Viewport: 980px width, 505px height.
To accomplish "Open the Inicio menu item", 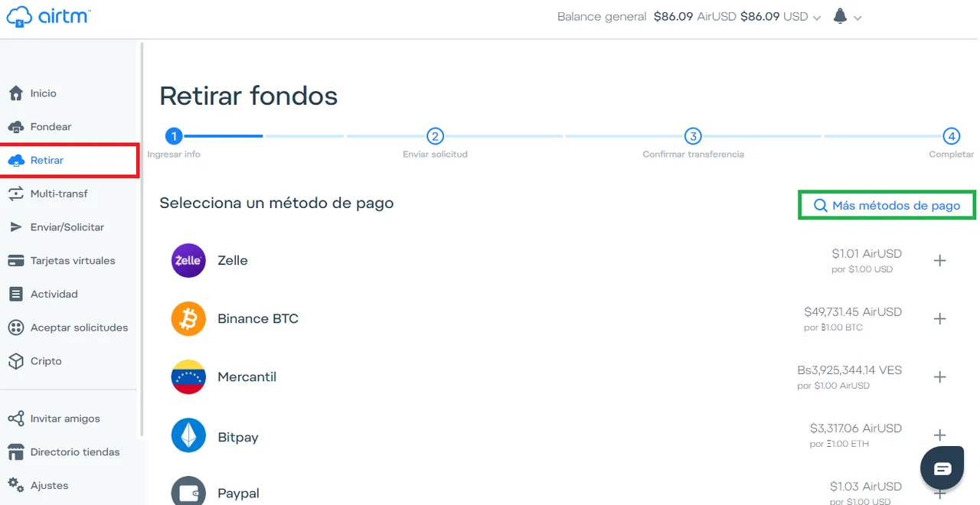I will [x=44, y=93].
